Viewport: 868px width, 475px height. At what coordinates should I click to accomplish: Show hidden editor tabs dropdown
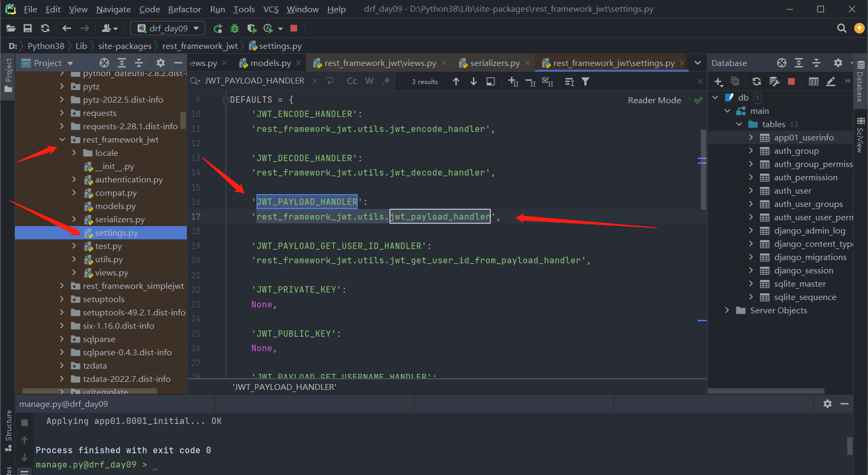pos(698,63)
